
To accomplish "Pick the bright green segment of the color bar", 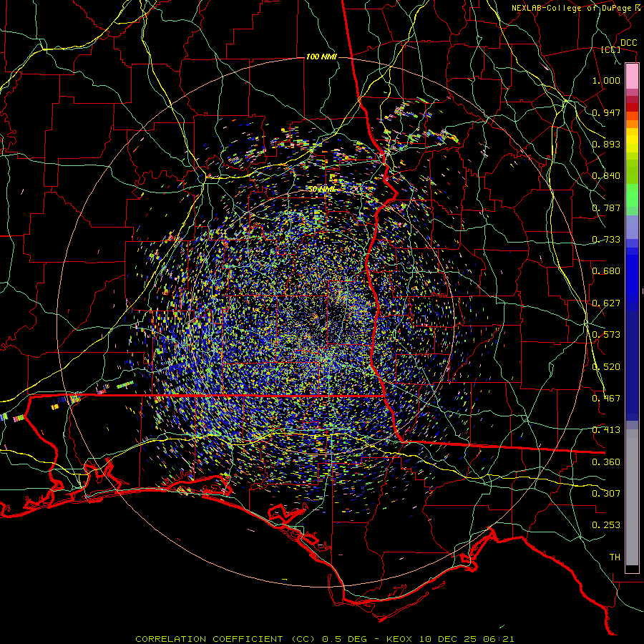I will pyautogui.click(x=632, y=195).
